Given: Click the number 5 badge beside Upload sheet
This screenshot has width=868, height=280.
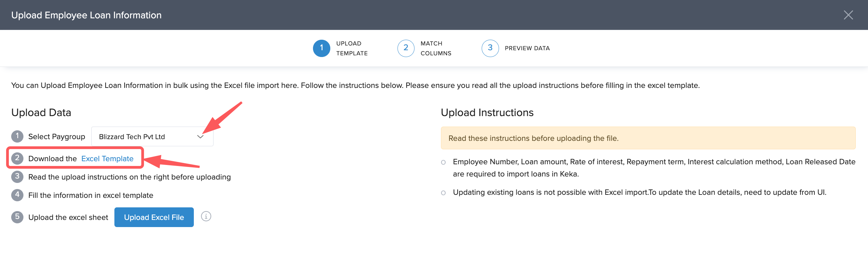Looking at the screenshot, I should tap(17, 217).
